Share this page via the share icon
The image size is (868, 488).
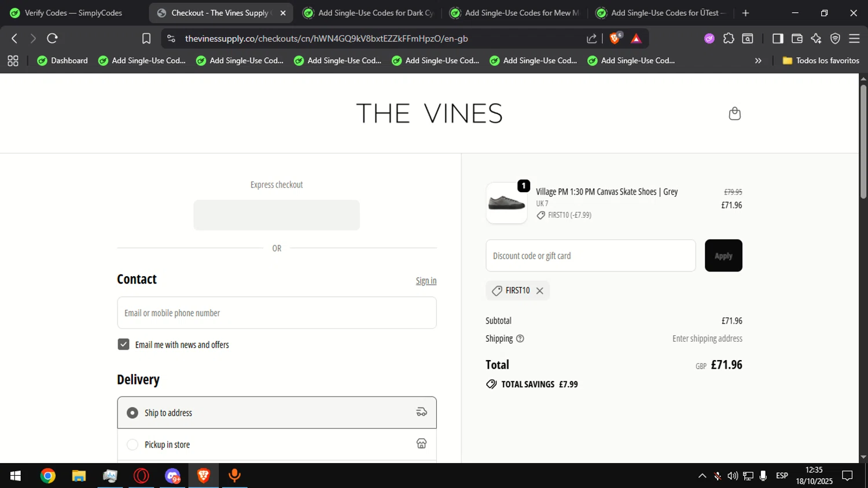591,38
